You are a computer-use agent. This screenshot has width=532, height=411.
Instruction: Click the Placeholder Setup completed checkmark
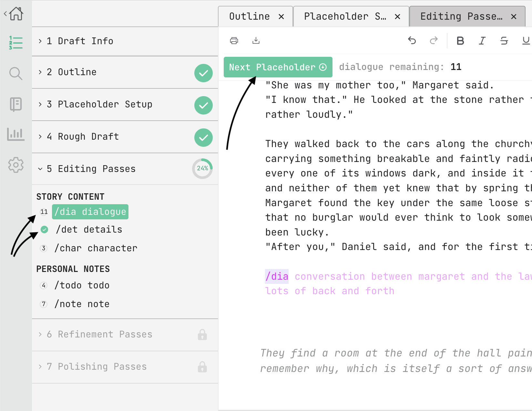click(203, 105)
